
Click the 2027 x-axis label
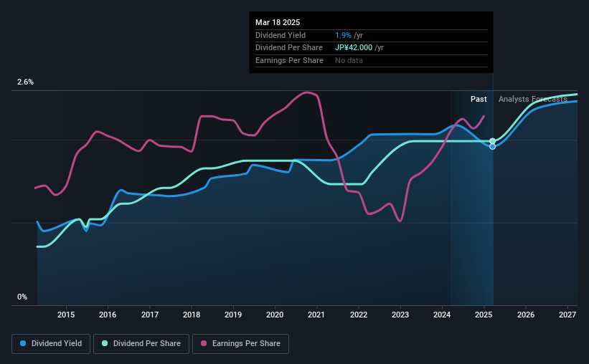pos(567,315)
